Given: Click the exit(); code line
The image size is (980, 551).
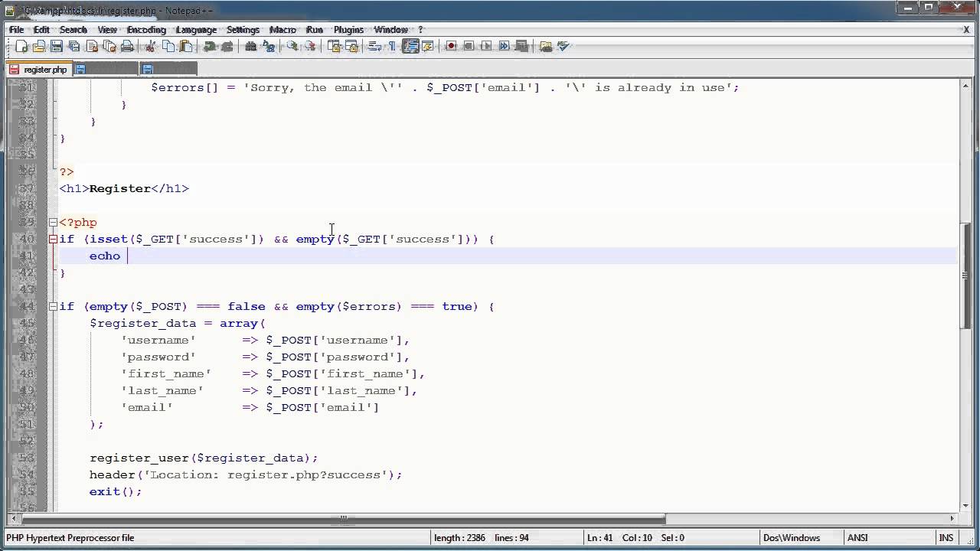Looking at the screenshot, I should pos(116,492).
